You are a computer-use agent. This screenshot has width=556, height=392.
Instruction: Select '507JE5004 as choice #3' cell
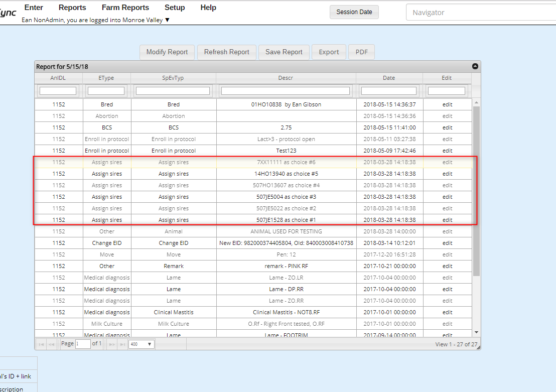(x=286, y=197)
